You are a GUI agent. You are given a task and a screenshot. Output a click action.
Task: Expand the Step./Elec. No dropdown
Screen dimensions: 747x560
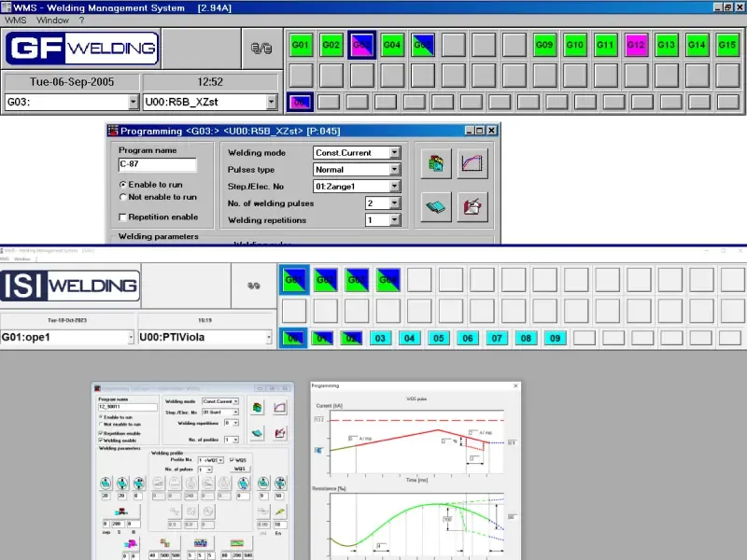[394, 187]
